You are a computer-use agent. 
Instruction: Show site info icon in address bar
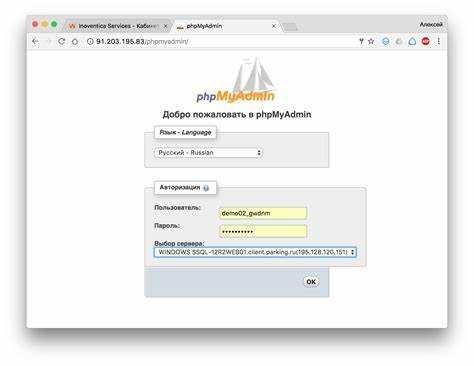[x=90, y=41]
